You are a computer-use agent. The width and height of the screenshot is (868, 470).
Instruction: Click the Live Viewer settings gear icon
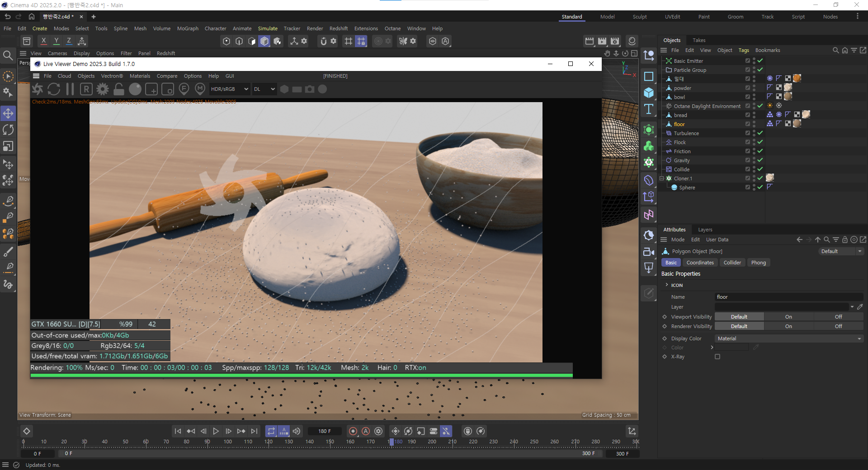click(x=103, y=89)
